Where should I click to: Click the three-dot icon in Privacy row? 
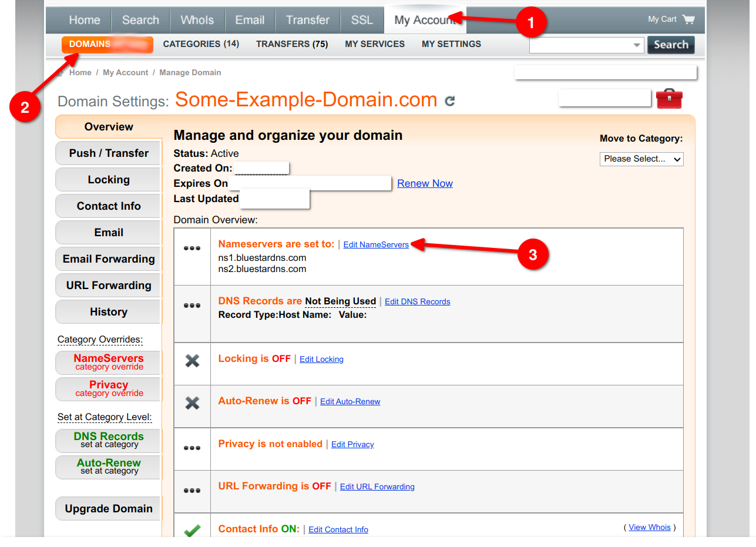tap(192, 448)
